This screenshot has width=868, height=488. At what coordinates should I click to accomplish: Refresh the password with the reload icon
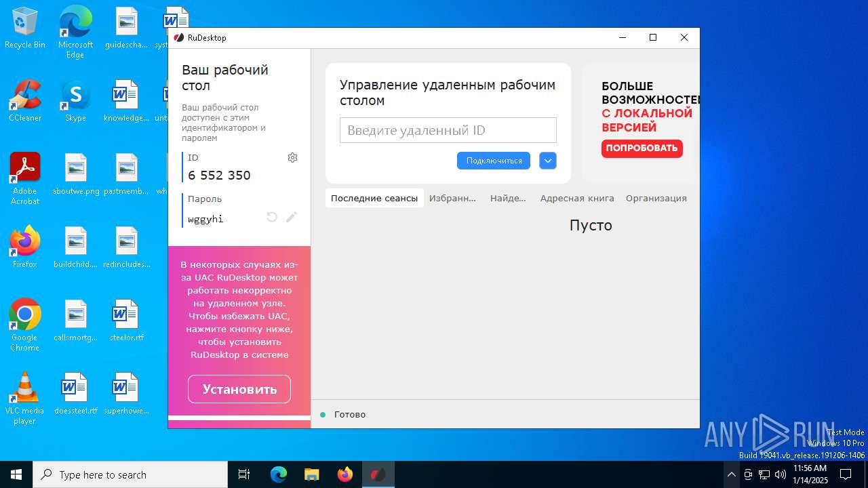click(272, 217)
